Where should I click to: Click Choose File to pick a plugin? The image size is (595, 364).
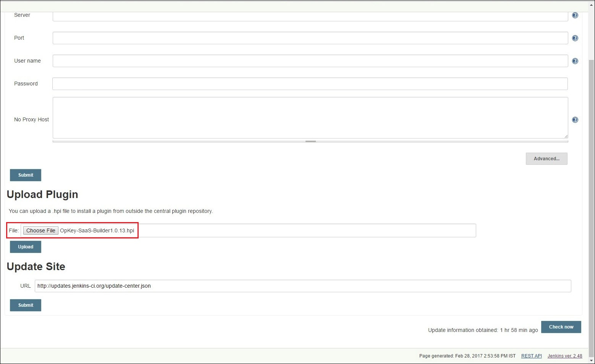[x=41, y=230]
